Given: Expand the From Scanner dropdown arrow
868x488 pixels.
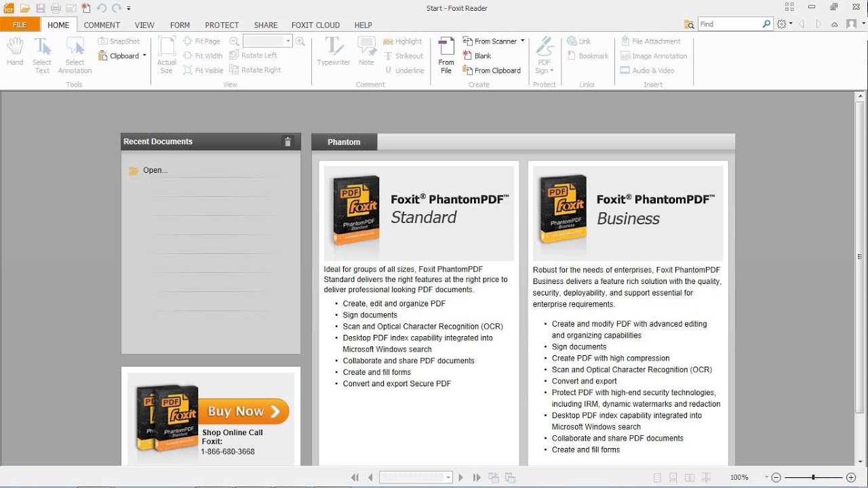Looking at the screenshot, I should pos(522,41).
